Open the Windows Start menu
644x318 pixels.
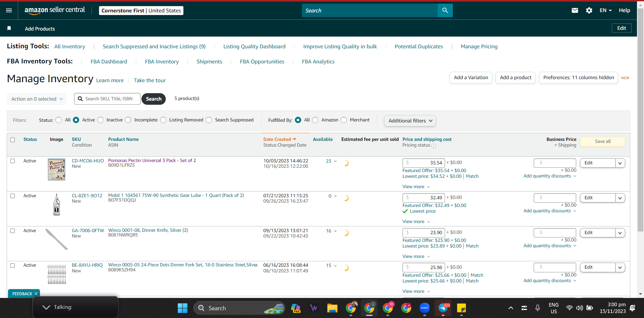pyautogui.click(x=182, y=308)
